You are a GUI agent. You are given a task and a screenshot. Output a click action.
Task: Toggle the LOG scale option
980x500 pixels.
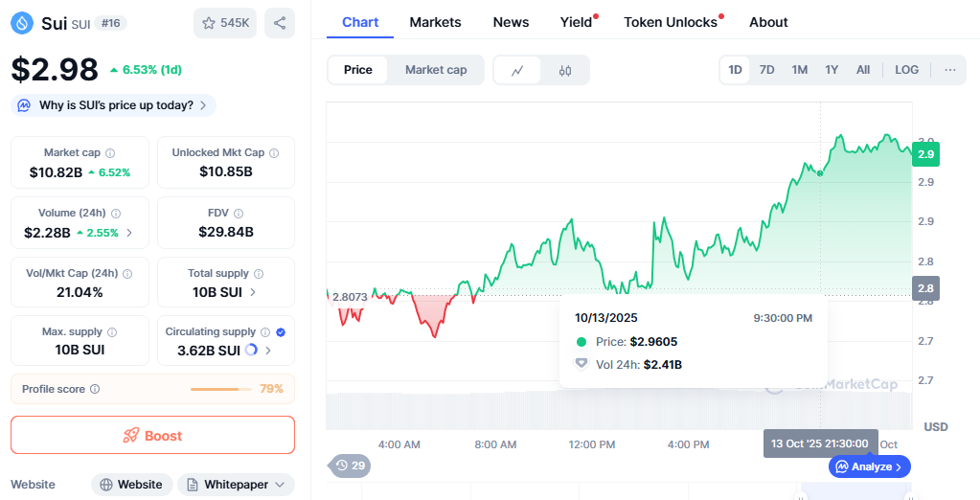[906, 70]
